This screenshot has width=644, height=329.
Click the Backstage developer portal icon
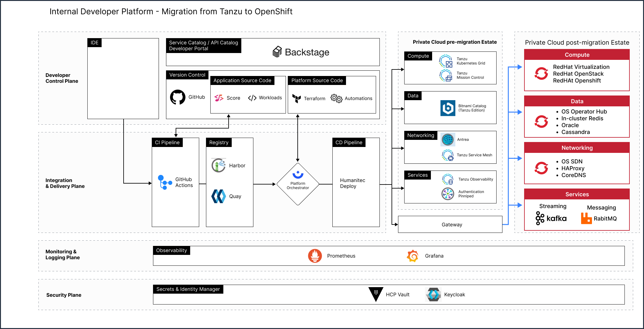(x=277, y=52)
